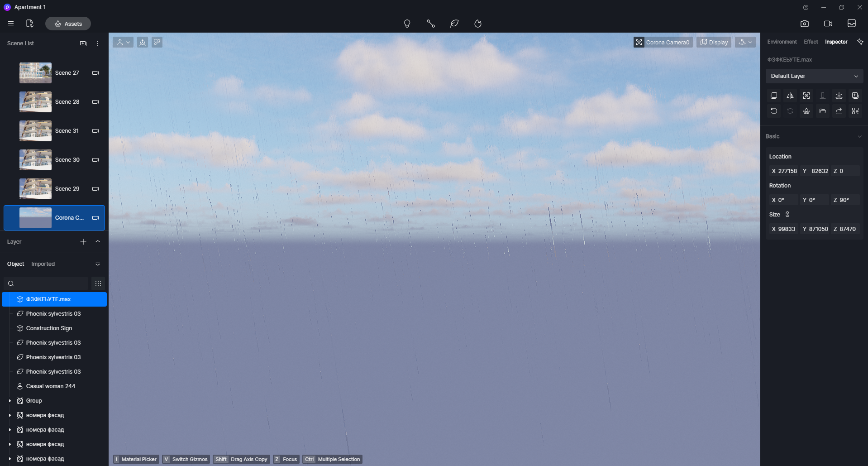Click the locate position pin icon
Viewport: 868px width, 466px height.
point(839,96)
